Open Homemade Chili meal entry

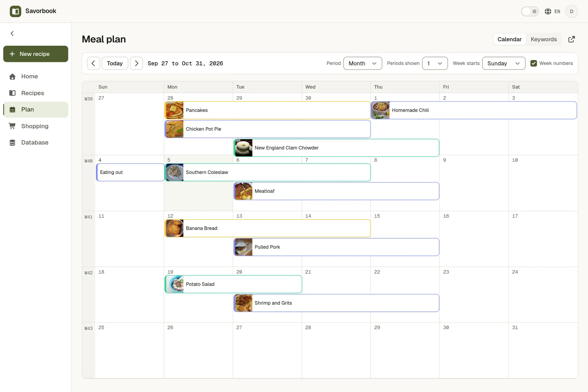pyautogui.click(x=474, y=110)
